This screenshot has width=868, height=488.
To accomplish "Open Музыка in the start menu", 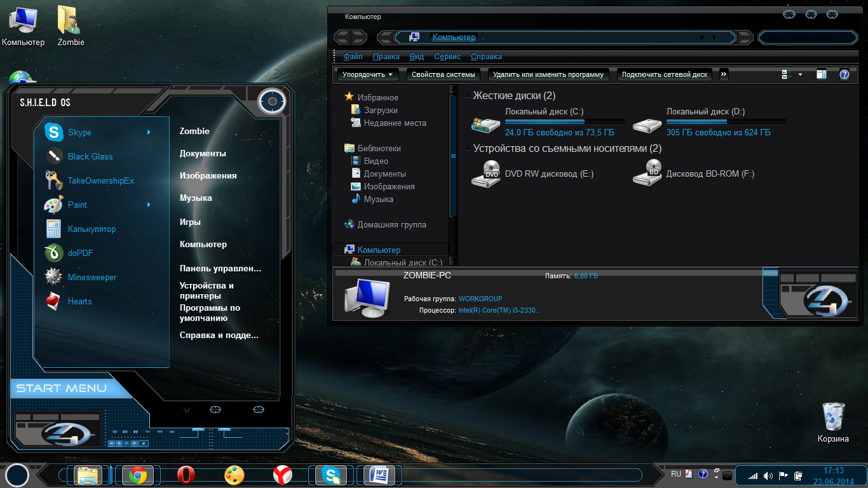I will (196, 198).
